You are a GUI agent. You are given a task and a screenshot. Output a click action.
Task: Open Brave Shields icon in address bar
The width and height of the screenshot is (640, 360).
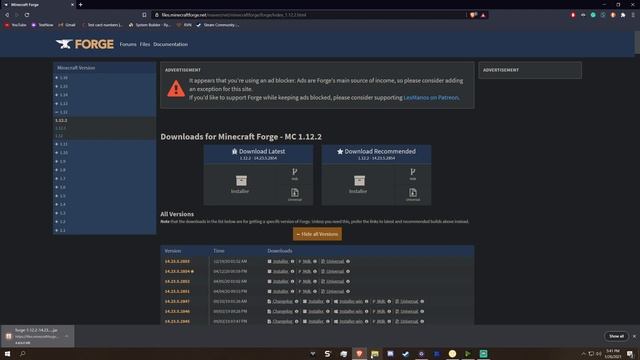pos(473,15)
